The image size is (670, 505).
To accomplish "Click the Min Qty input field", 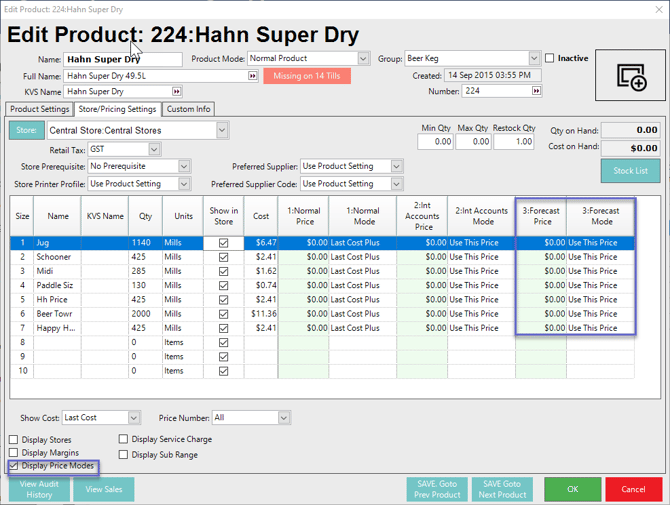I will pyautogui.click(x=436, y=142).
